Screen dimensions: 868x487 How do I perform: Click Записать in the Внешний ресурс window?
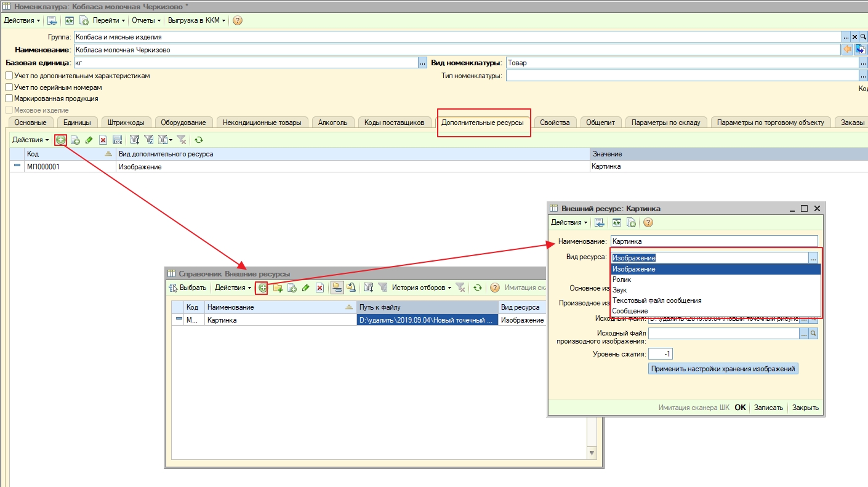768,408
